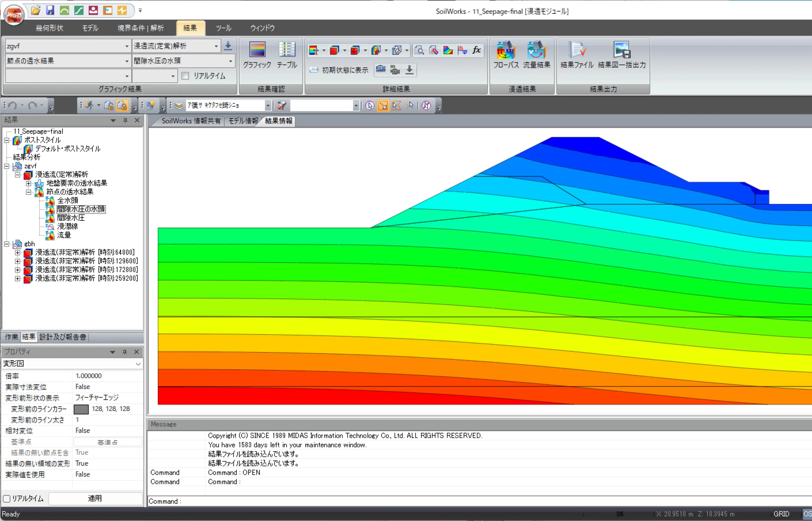This screenshot has height=521, width=812.
Task: Select 全水頭 in the result tree
Action: coord(68,201)
